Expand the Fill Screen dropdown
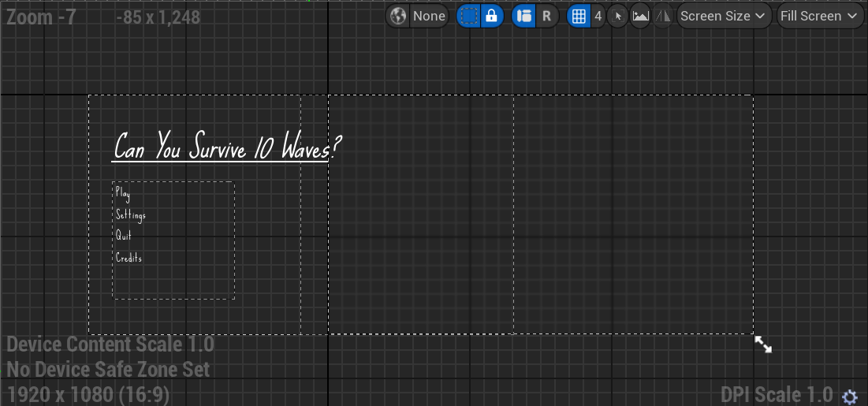 (820, 16)
